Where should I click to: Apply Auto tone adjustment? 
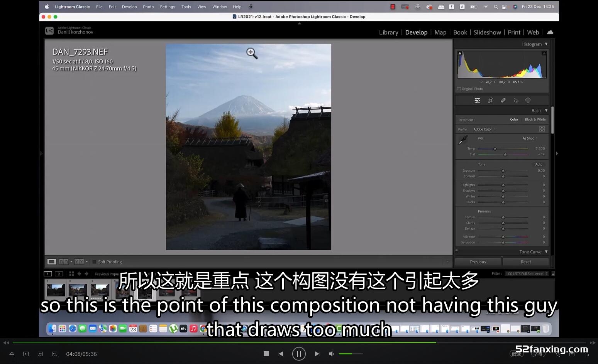pos(539,165)
